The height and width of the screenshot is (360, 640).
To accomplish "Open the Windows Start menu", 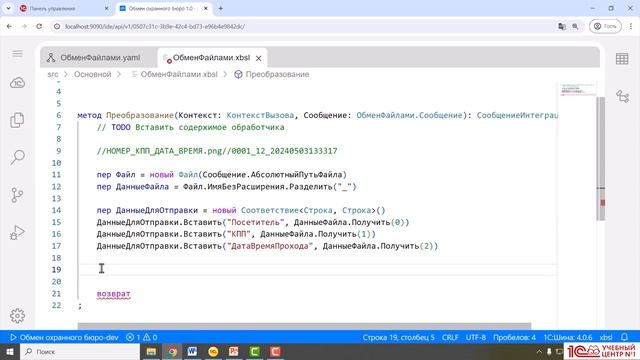I will click(x=9, y=351).
